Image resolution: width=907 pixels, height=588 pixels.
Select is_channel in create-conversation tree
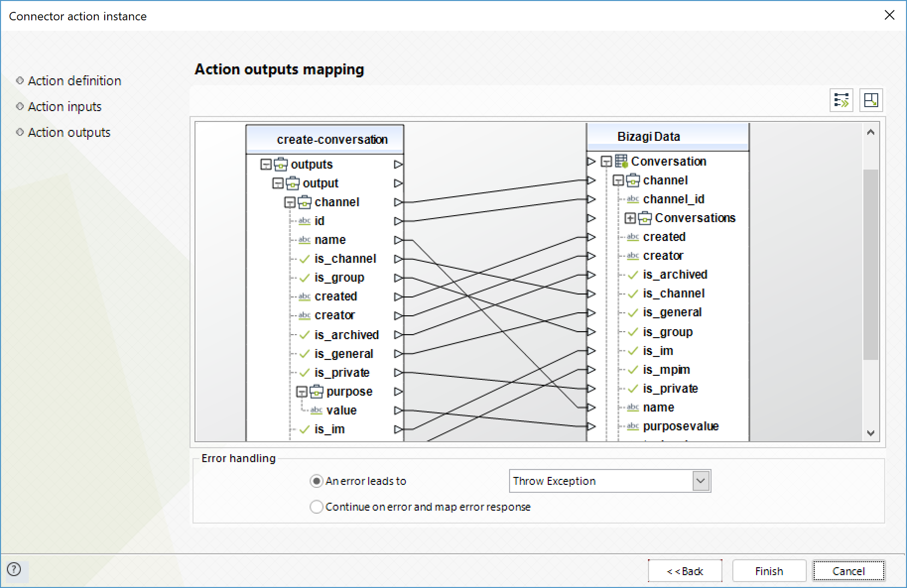pyautogui.click(x=345, y=259)
